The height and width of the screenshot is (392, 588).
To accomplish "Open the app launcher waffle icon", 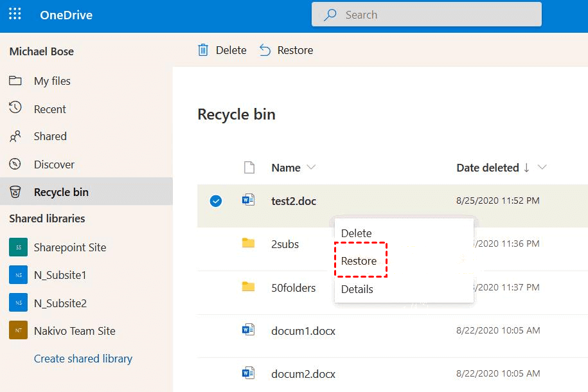I will tap(15, 14).
